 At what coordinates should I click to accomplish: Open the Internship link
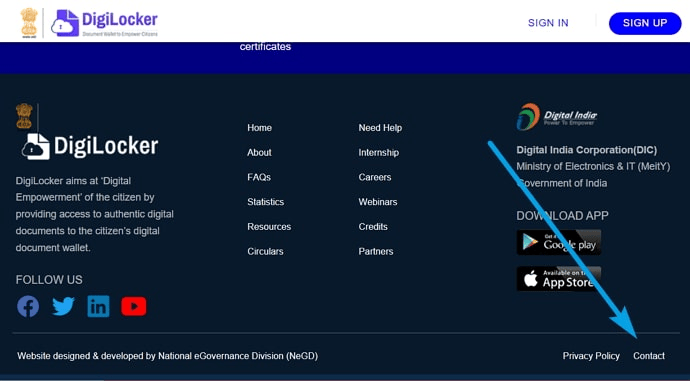click(378, 152)
